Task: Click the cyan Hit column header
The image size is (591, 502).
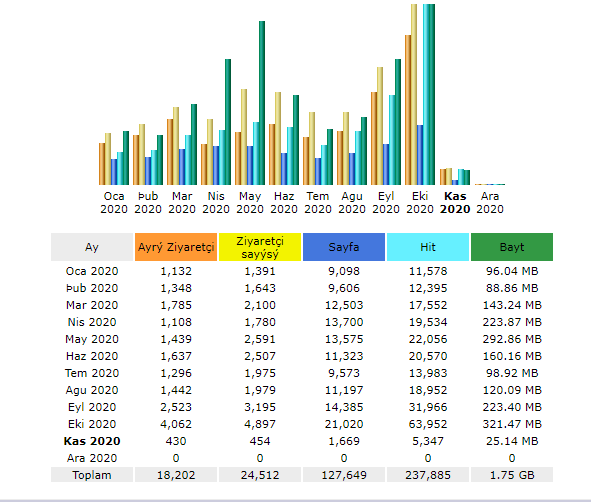Action: click(428, 247)
